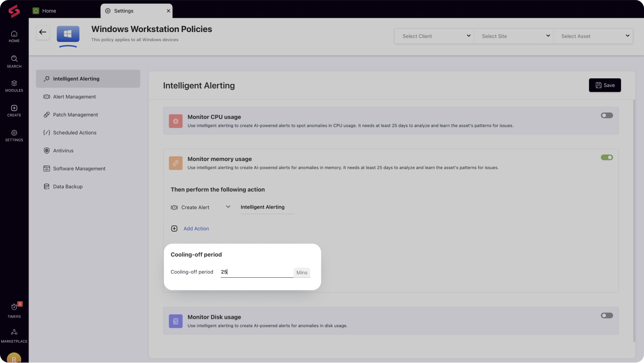Open the Marketplace icon
Viewport: 644px width, 363px height.
[14, 334]
